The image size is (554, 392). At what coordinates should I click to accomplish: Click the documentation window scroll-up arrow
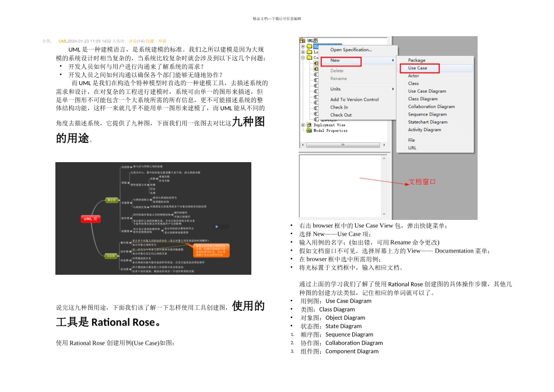pyautogui.click(x=384, y=158)
